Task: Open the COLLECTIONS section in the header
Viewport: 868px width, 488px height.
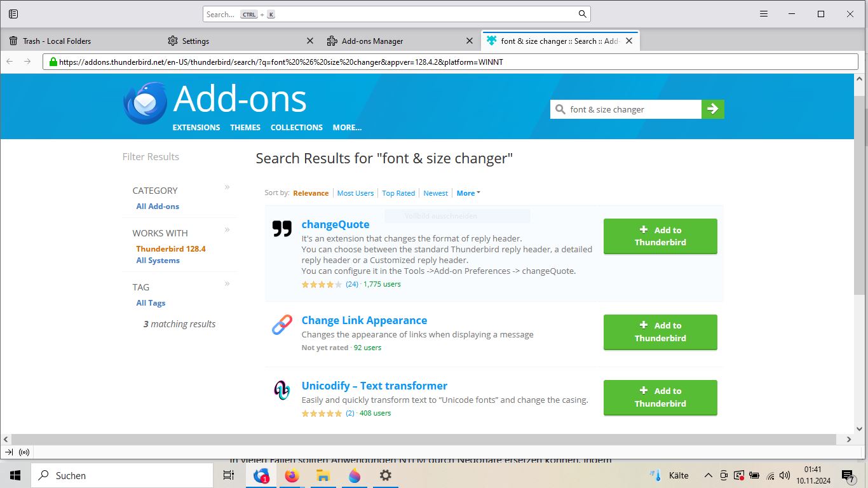Action: [x=297, y=127]
